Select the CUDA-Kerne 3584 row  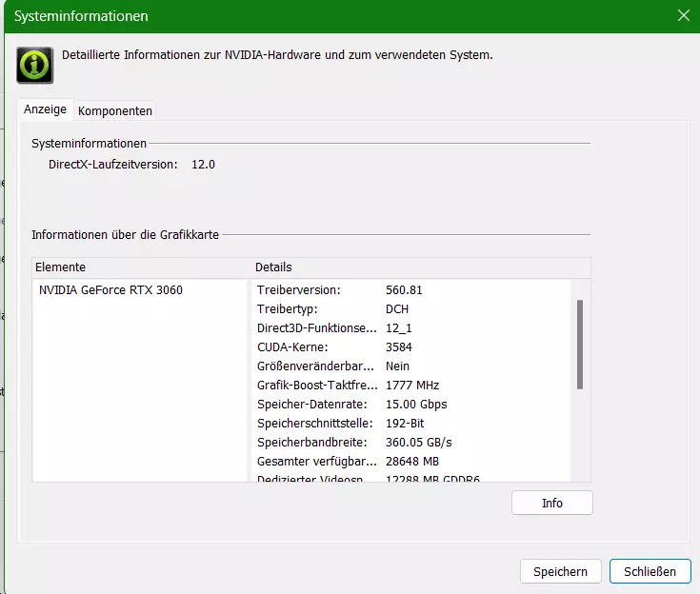[410, 347]
